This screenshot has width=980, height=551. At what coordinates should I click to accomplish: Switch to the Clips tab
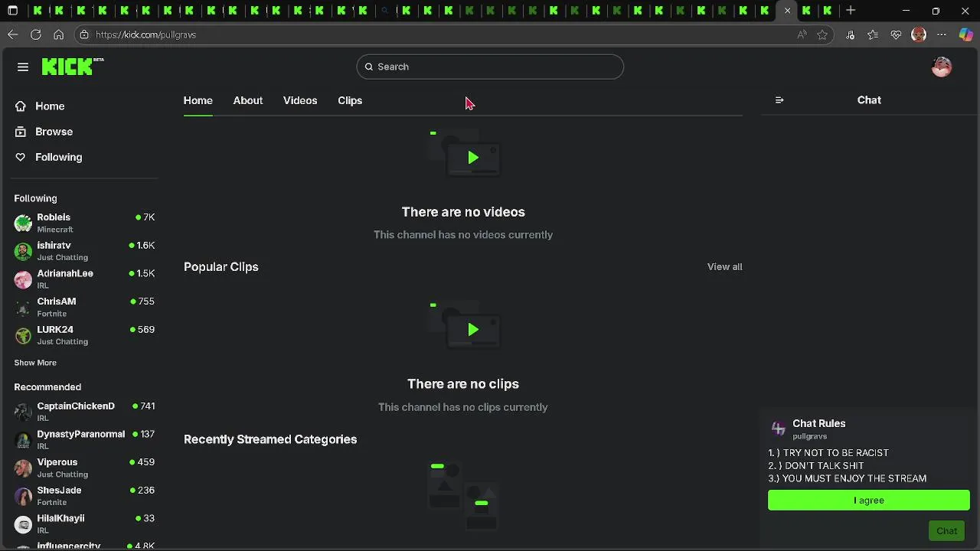pos(350,100)
